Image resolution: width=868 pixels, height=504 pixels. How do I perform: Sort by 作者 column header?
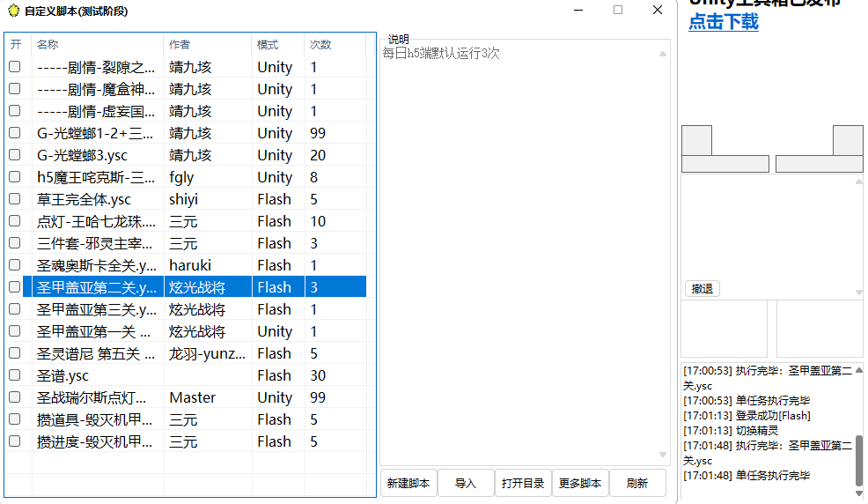point(208,44)
